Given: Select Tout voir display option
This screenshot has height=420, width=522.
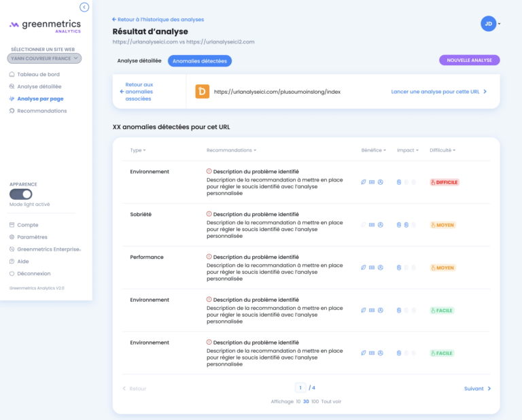Looking at the screenshot, I should point(331,402).
